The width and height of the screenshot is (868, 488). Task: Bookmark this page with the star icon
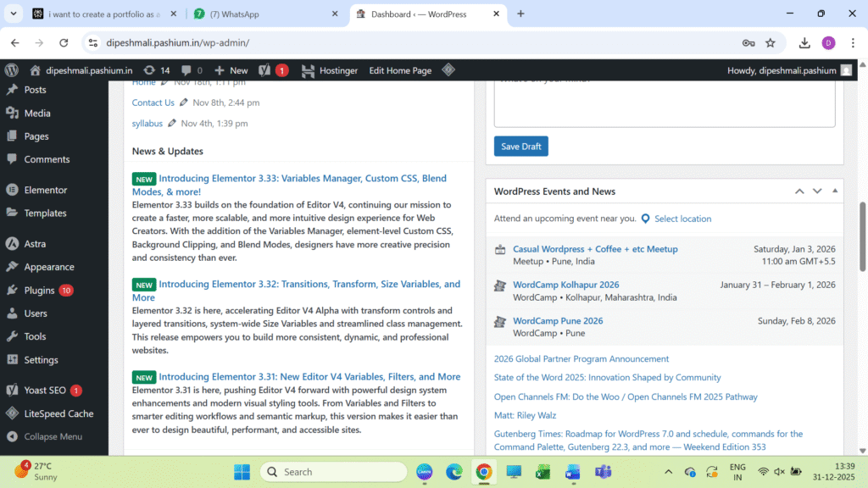click(771, 42)
